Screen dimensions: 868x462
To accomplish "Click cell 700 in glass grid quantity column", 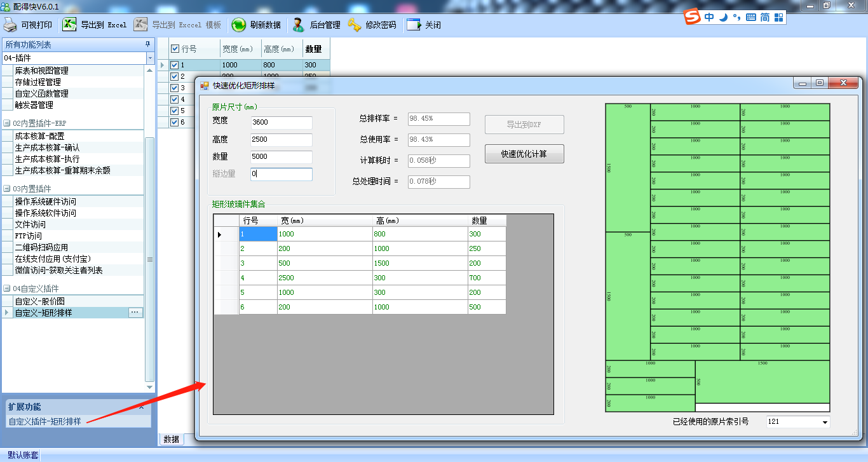I will (x=487, y=278).
